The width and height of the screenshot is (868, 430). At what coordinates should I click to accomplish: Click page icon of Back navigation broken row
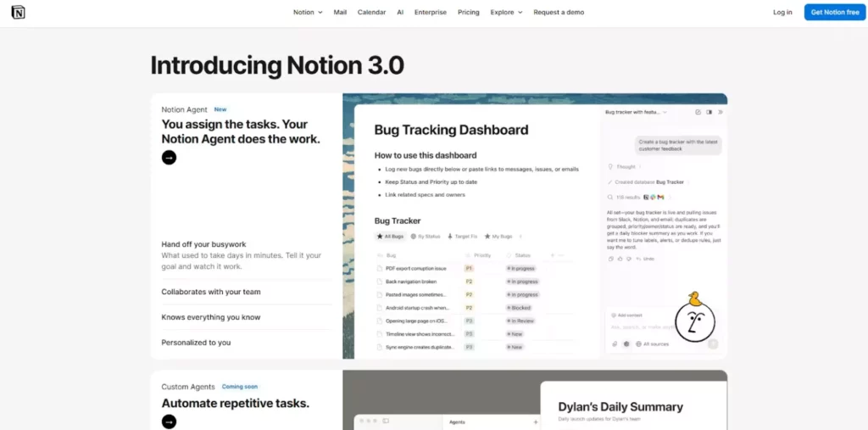(380, 282)
